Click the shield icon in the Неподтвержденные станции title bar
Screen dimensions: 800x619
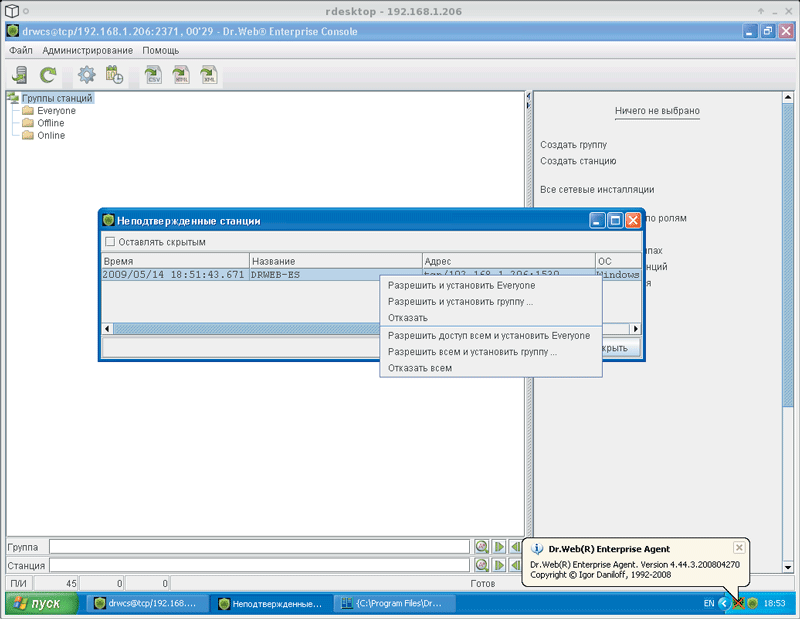108,220
